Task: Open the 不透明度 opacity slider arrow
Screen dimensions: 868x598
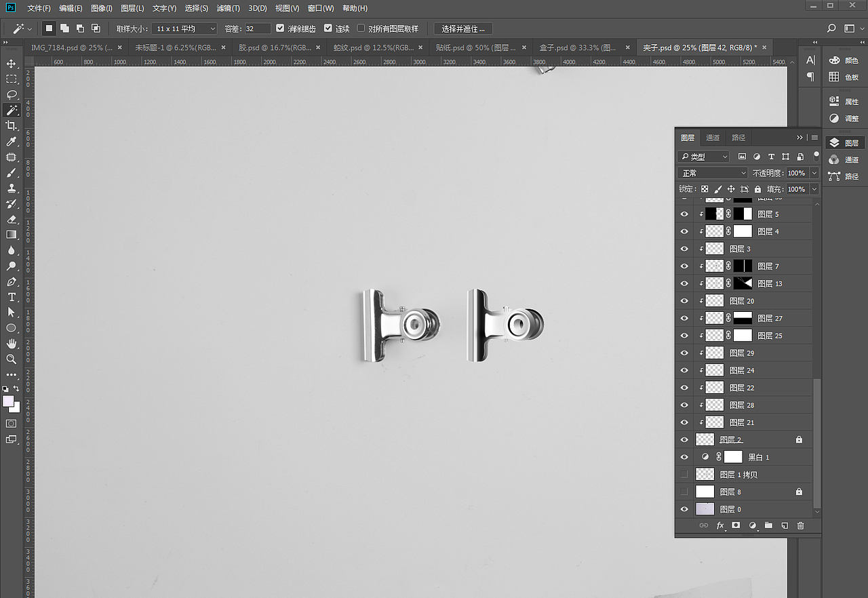Action: (814, 173)
